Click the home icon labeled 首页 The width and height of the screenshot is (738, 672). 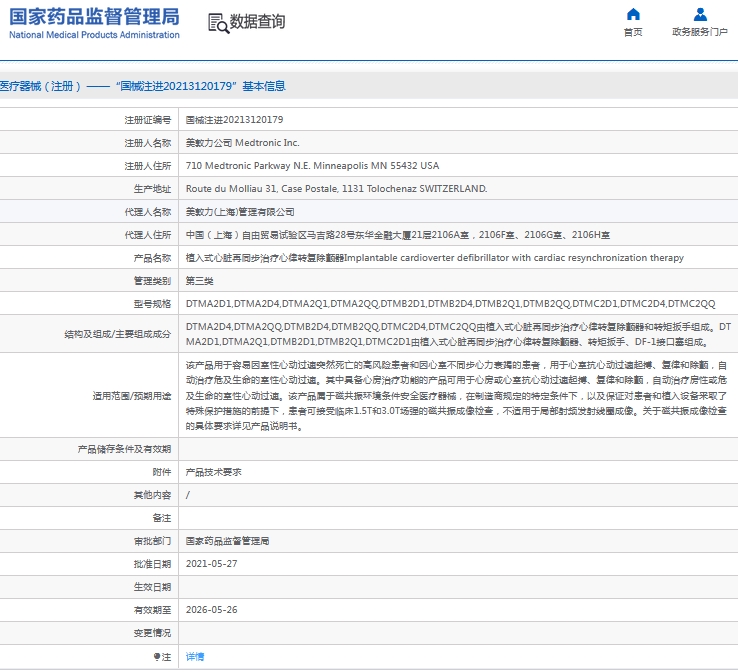[x=633, y=14]
